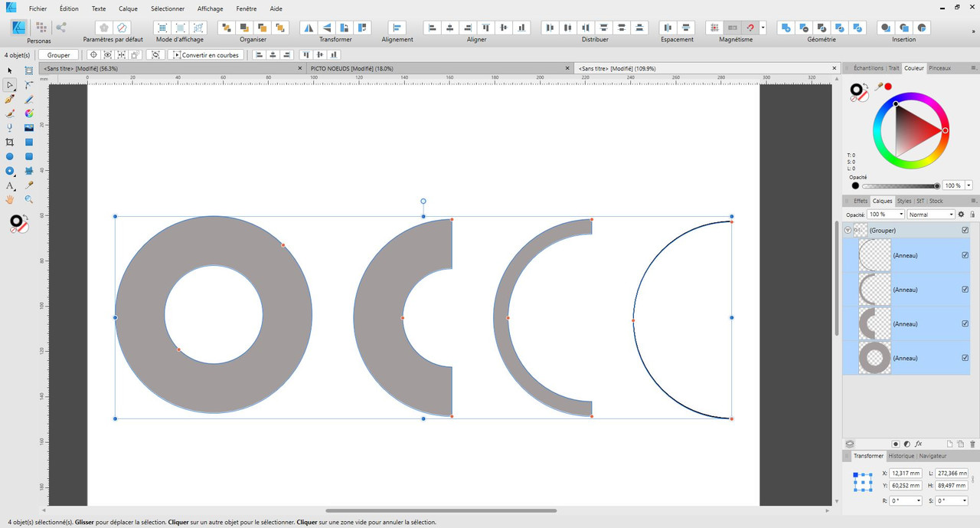The width and height of the screenshot is (980, 528).
Task: Choose the Artistic Text tool
Action: [x=10, y=185]
